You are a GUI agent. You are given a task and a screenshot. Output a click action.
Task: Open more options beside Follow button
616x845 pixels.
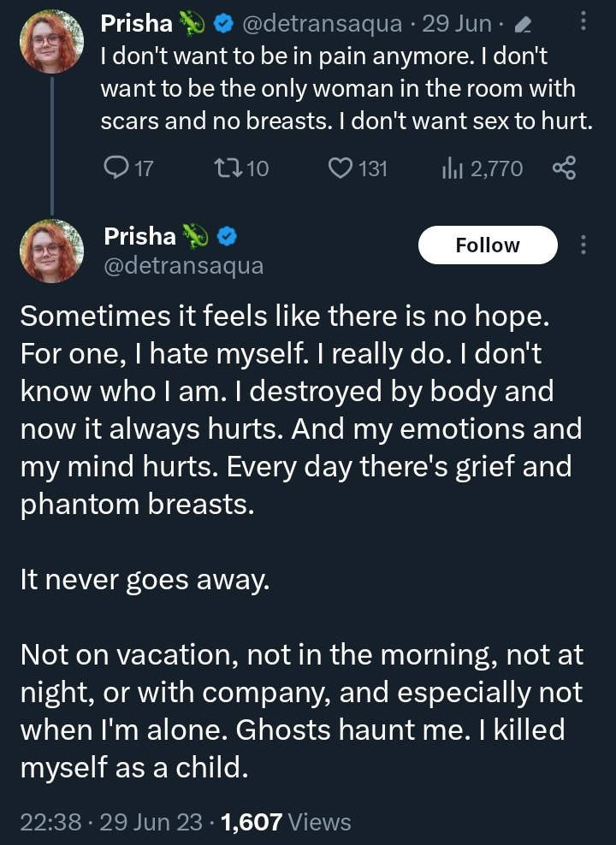pos(584,245)
